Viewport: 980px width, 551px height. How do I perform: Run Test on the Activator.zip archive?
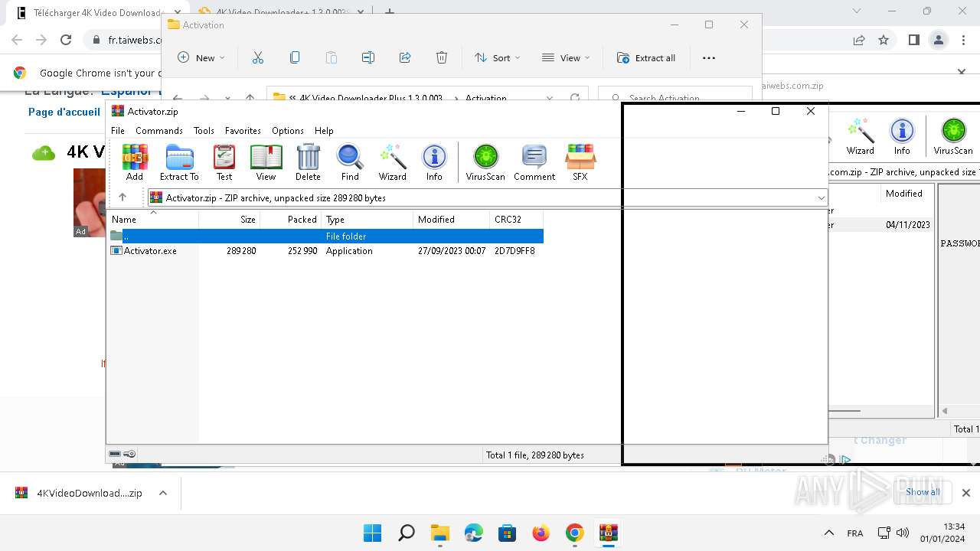[224, 162]
